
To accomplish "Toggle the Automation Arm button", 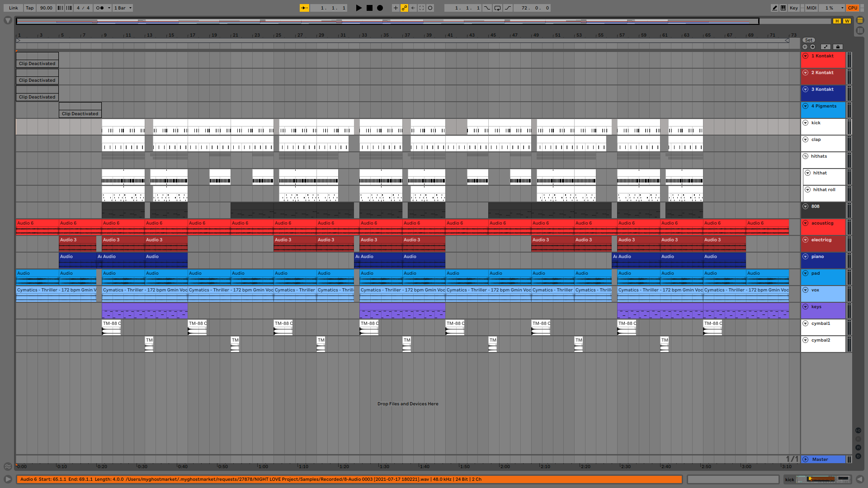I will (404, 8).
